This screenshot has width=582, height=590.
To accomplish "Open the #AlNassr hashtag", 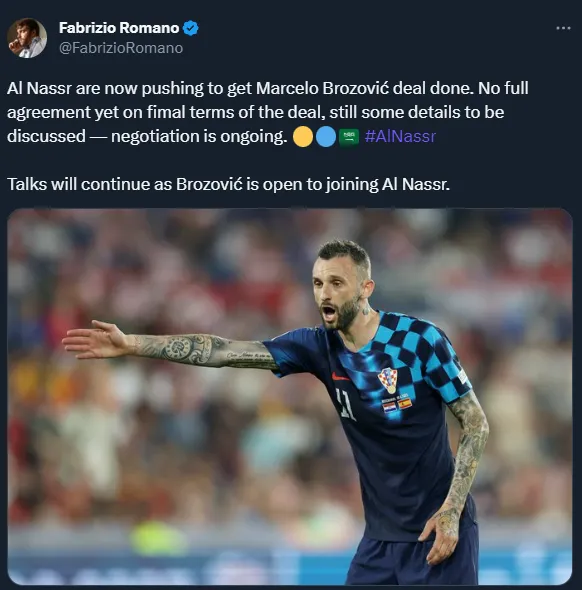I will point(400,136).
